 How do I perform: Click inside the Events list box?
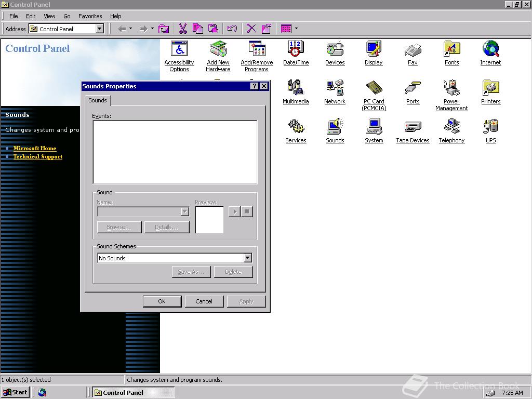pos(175,152)
